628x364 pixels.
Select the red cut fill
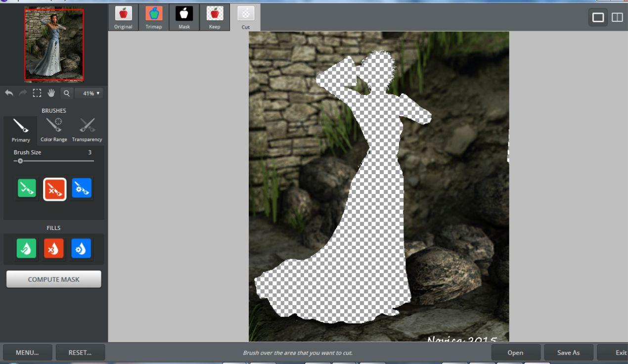(54, 248)
